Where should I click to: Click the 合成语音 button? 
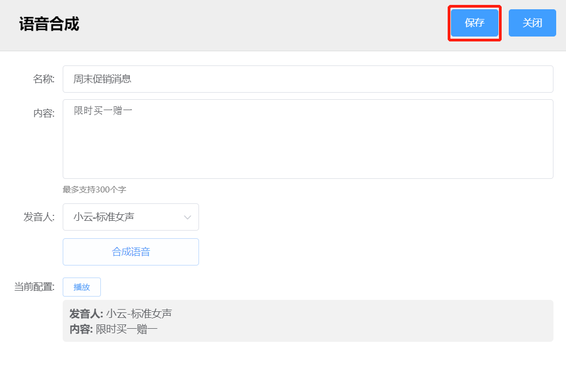click(x=131, y=252)
